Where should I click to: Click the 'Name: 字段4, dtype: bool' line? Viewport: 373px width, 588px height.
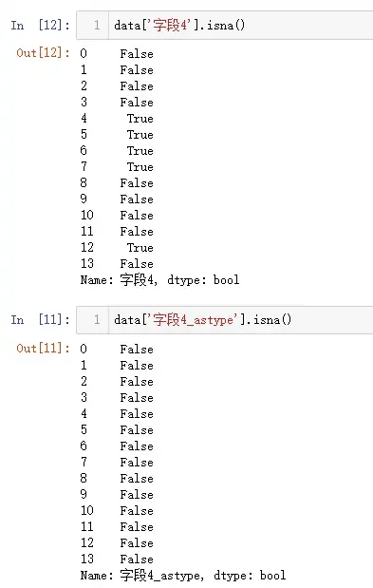click(159, 280)
